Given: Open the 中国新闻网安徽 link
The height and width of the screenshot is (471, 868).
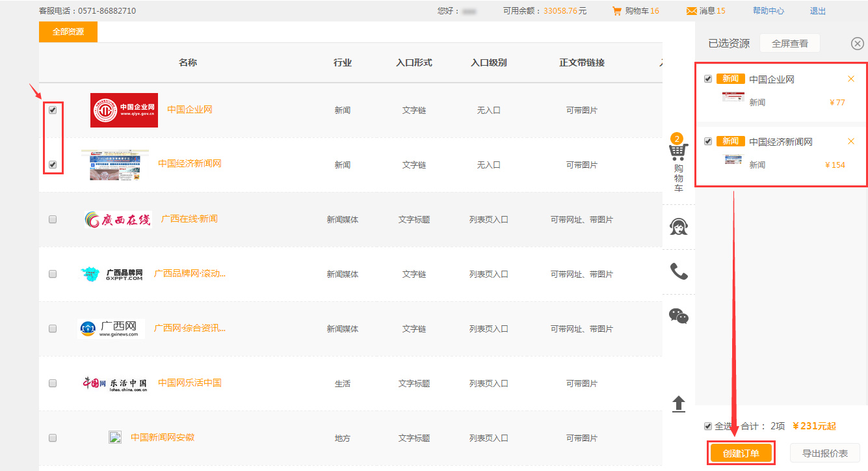Looking at the screenshot, I should [x=163, y=437].
